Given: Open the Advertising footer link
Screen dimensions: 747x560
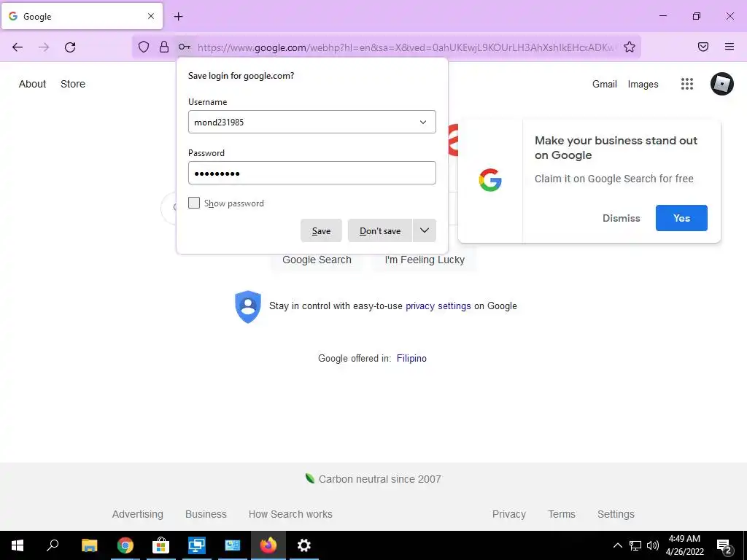Looking at the screenshot, I should (x=138, y=514).
